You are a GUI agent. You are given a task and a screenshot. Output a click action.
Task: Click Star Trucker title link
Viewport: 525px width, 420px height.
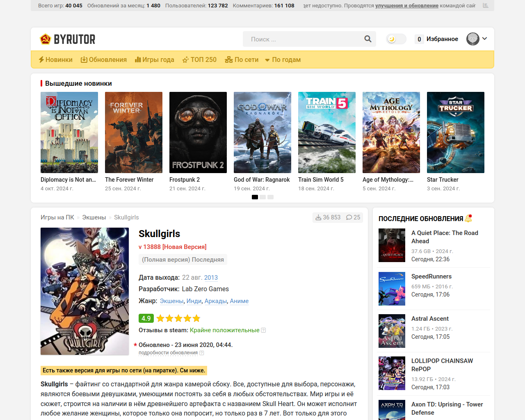click(443, 180)
